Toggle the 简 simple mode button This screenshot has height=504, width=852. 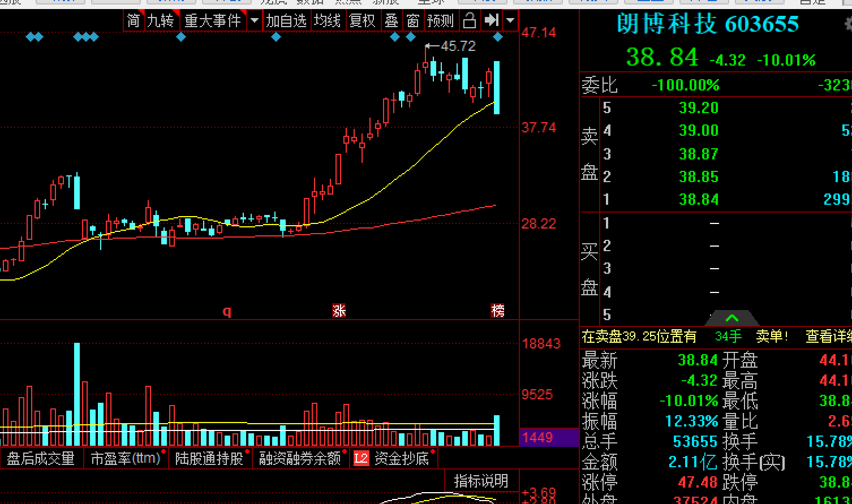(134, 21)
